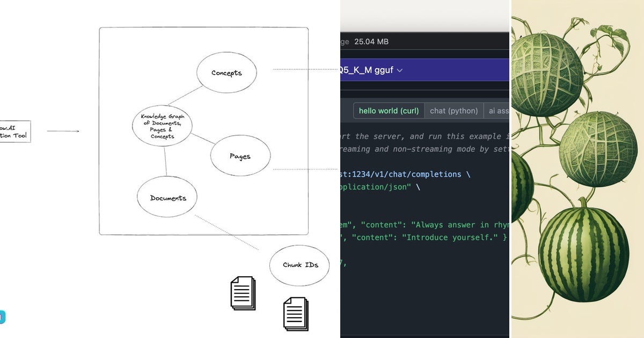This screenshot has width=644, height=338.
Task: Toggle the hello world (curl) example on
Action: pos(388,111)
